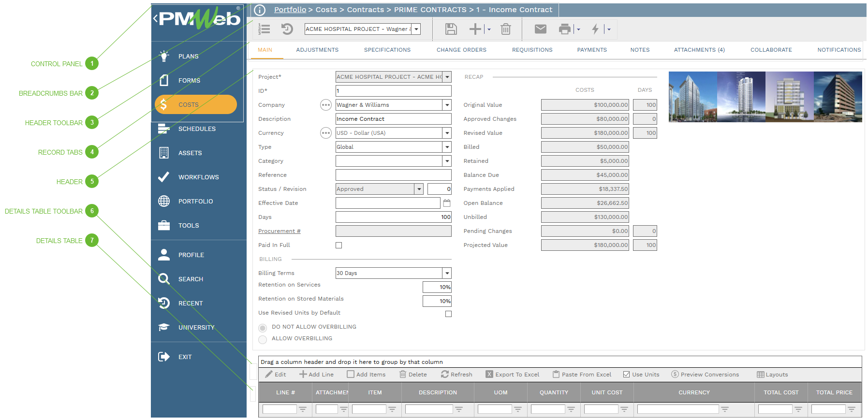Image resolution: width=868 pixels, height=419 pixels.
Task: Click the ellipsis button beside Company field
Action: (326, 105)
